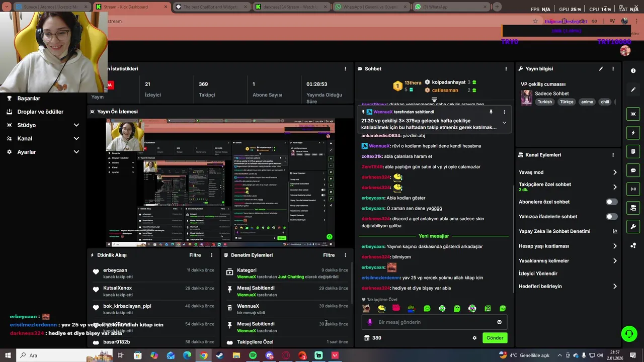Image resolution: width=644 pixels, height=362 pixels.
Task: Click the Windows Start button
Action: (x=8, y=355)
